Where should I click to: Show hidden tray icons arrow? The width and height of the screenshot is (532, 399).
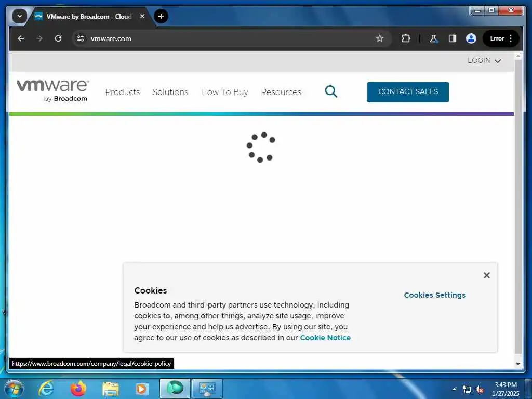[454, 389]
